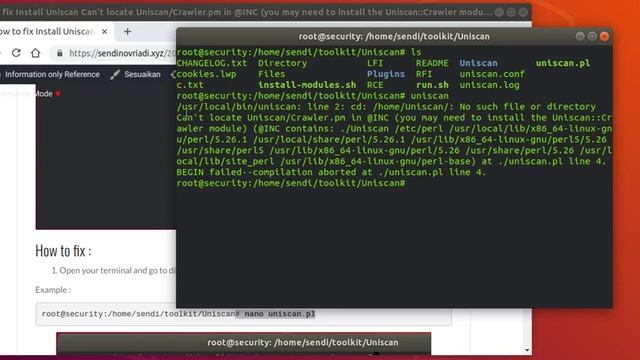The width and height of the screenshot is (640, 360).
Task: Click 'install-modules.sh' in terminal listing
Action: tap(307, 85)
